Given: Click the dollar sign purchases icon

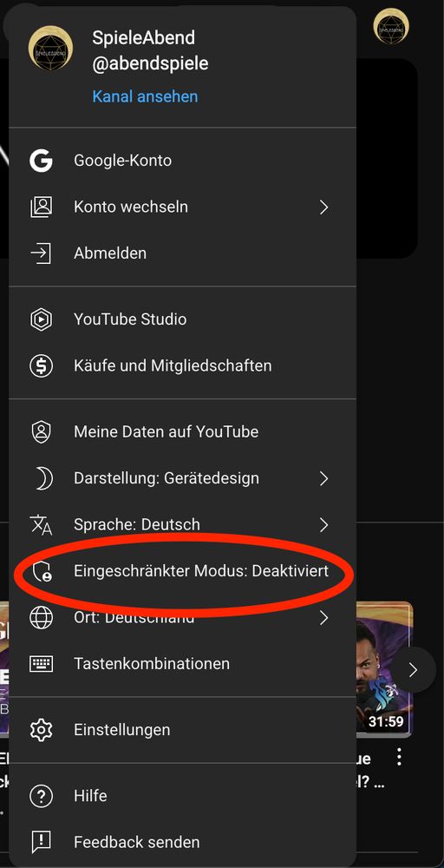Looking at the screenshot, I should [41, 366].
